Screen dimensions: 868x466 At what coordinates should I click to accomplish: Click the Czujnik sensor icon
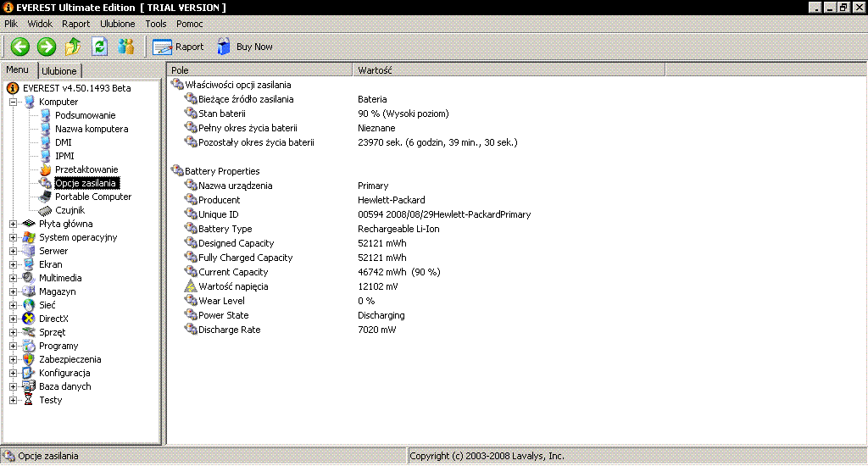(x=45, y=211)
